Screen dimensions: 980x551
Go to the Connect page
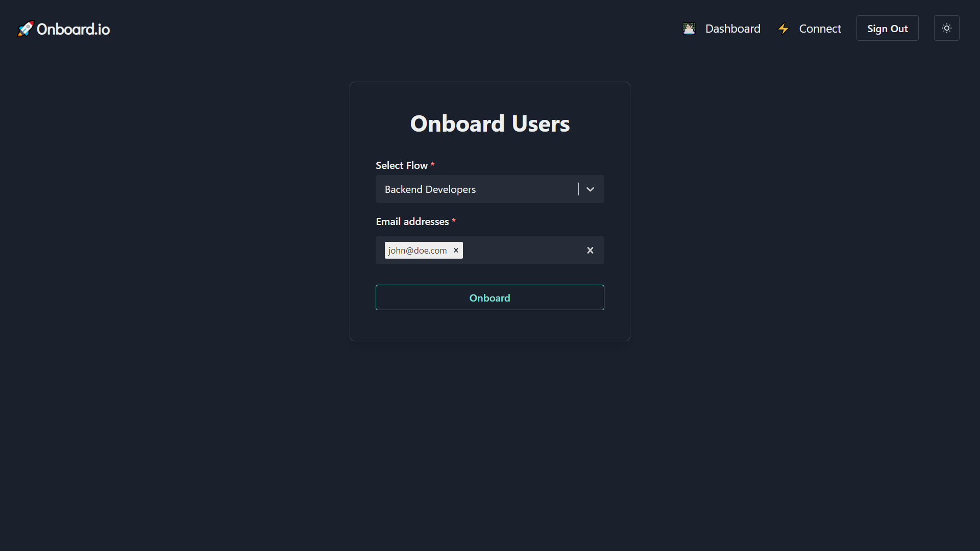(x=820, y=29)
